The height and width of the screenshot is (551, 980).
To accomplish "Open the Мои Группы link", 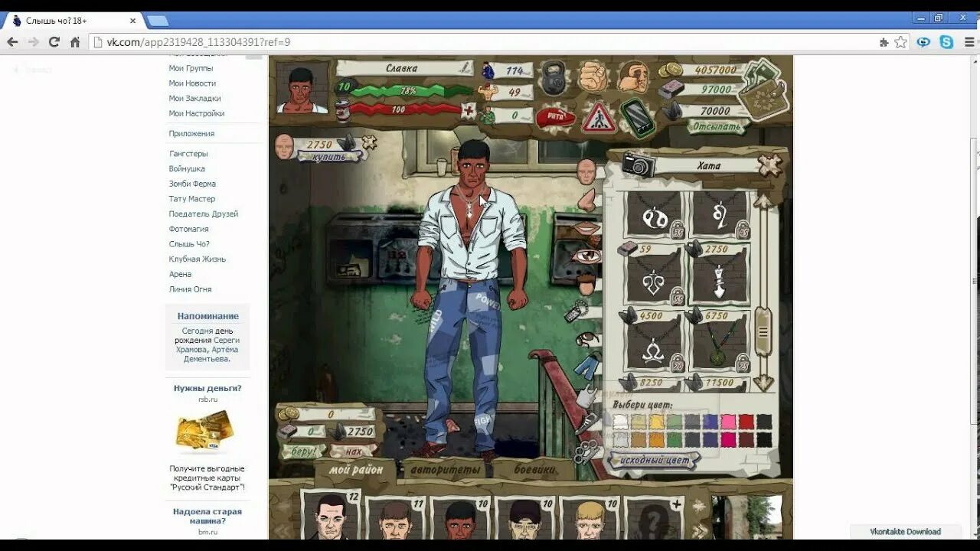I will [191, 68].
